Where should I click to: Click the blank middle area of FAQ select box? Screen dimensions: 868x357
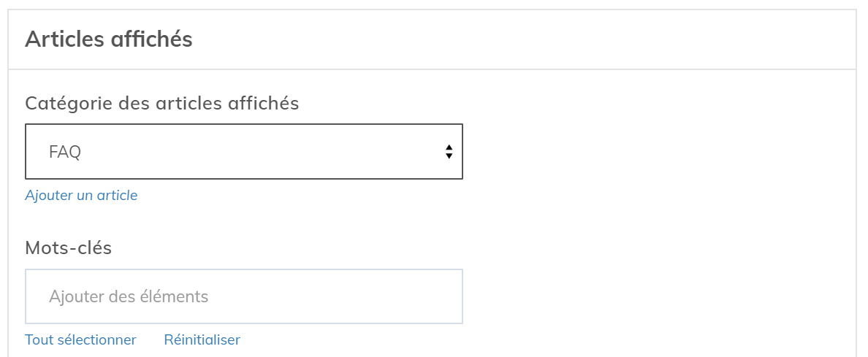263,152
